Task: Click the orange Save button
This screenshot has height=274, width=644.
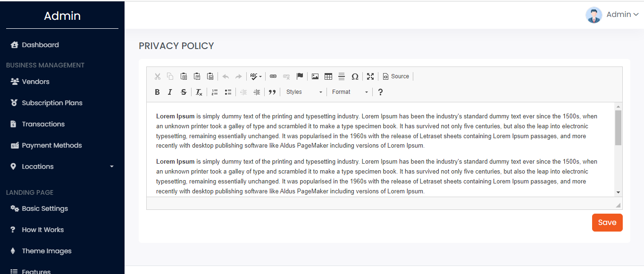Action: [x=607, y=223]
